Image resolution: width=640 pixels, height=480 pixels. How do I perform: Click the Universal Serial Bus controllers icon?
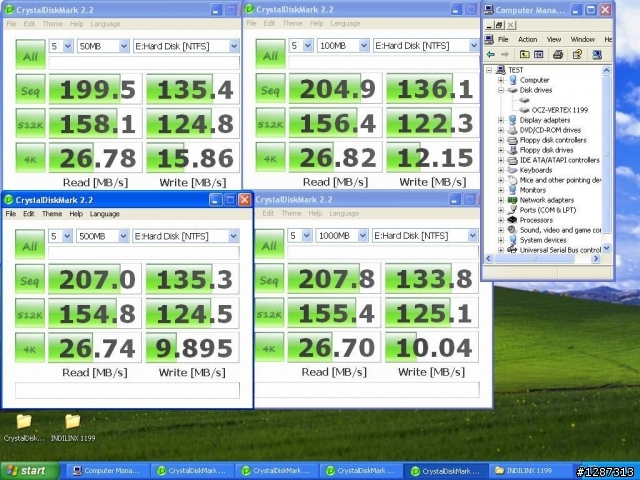(513, 250)
